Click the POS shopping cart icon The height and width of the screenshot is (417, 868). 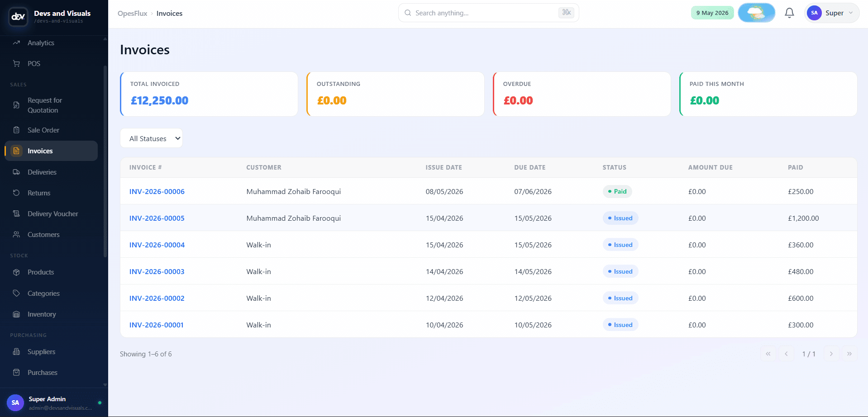point(16,63)
